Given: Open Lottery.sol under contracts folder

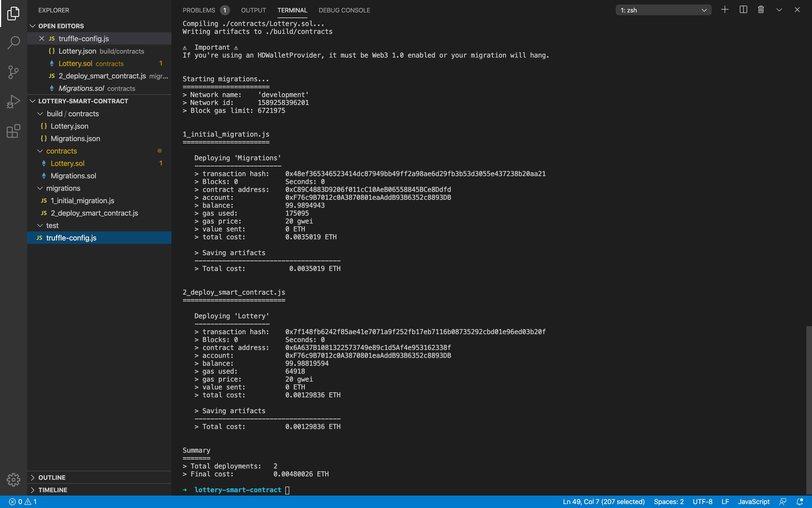Looking at the screenshot, I should pos(99,163).
